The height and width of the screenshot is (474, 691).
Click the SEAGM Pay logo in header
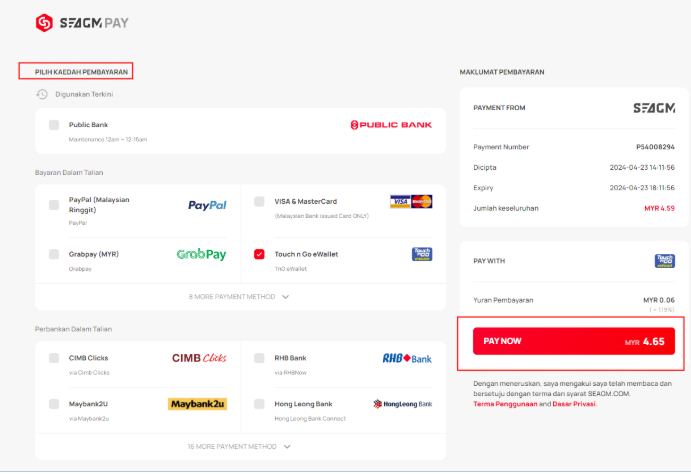(x=82, y=22)
